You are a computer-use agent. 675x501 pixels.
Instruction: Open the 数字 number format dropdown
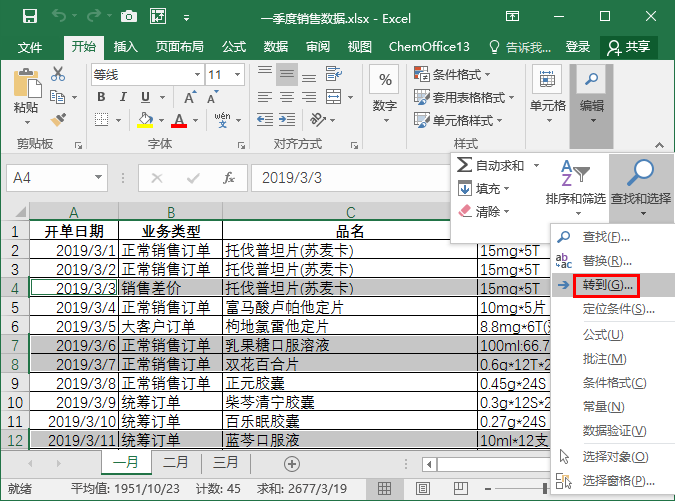tap(385, 94)
